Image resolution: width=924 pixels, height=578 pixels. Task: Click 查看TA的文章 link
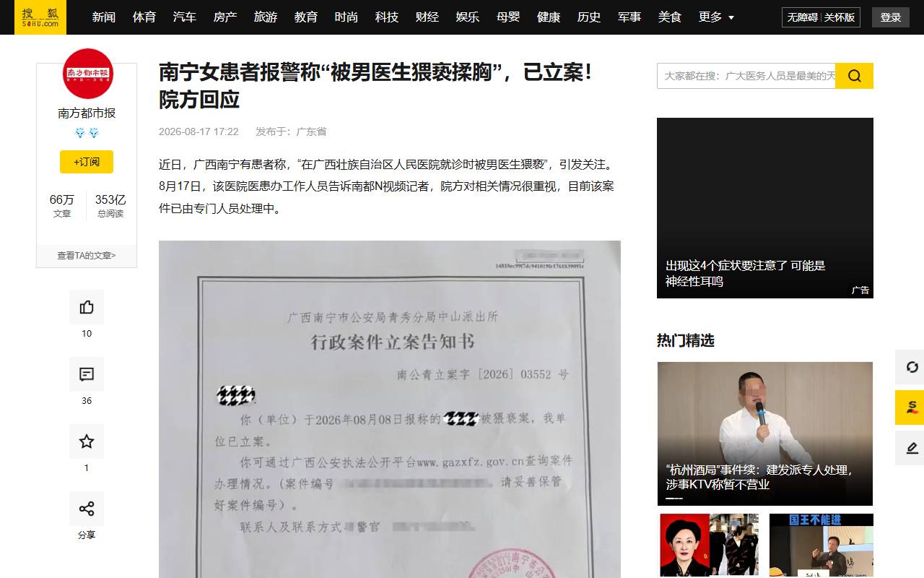coord(87,256)
